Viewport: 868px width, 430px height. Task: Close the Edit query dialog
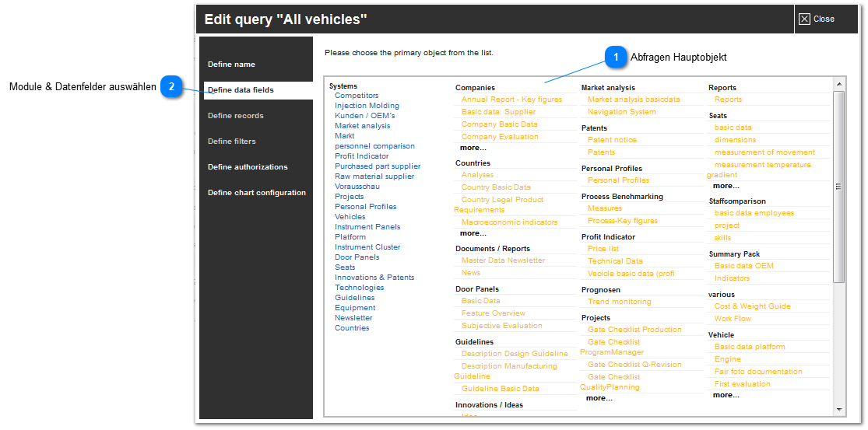point(817,19)
